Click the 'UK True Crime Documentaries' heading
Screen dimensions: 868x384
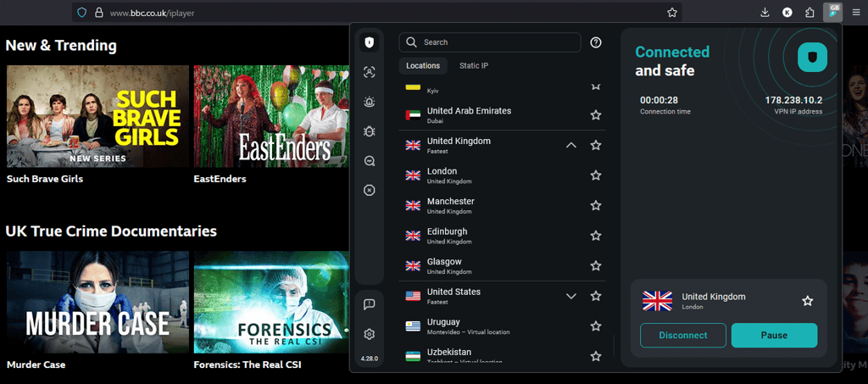pos(111,231)
